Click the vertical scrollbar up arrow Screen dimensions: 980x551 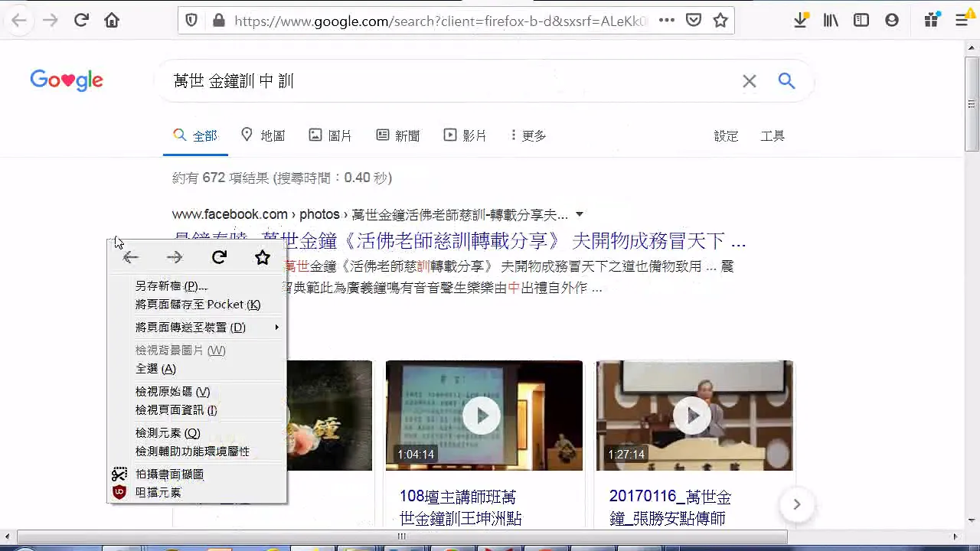(x=972, y=47)
